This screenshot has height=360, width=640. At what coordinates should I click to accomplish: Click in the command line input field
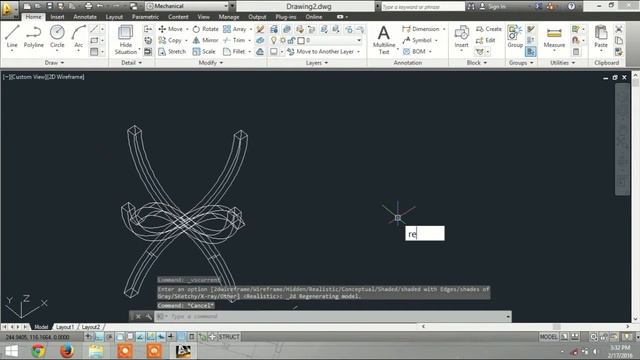click(332, 316)
